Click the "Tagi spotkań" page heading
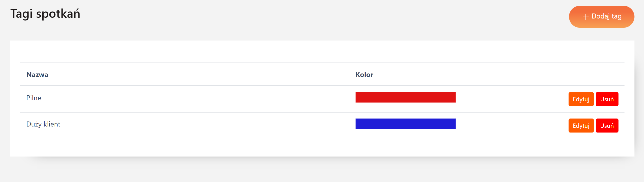 (x=45, y=14)
